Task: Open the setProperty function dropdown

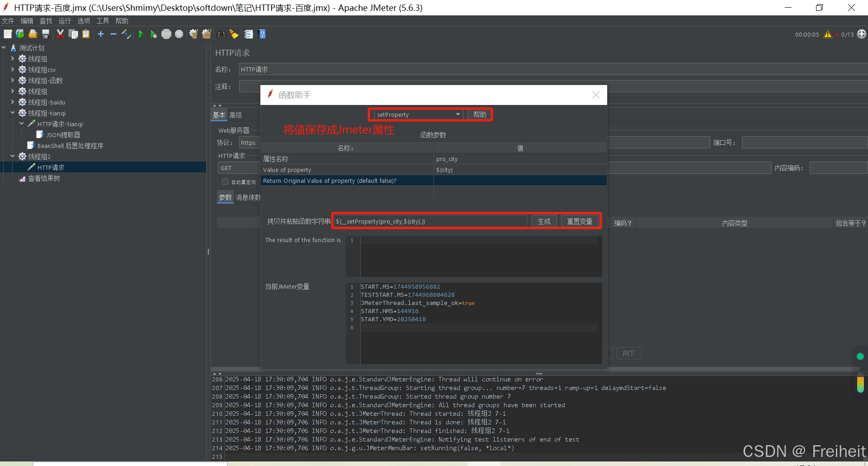Action: pos(418,114)
